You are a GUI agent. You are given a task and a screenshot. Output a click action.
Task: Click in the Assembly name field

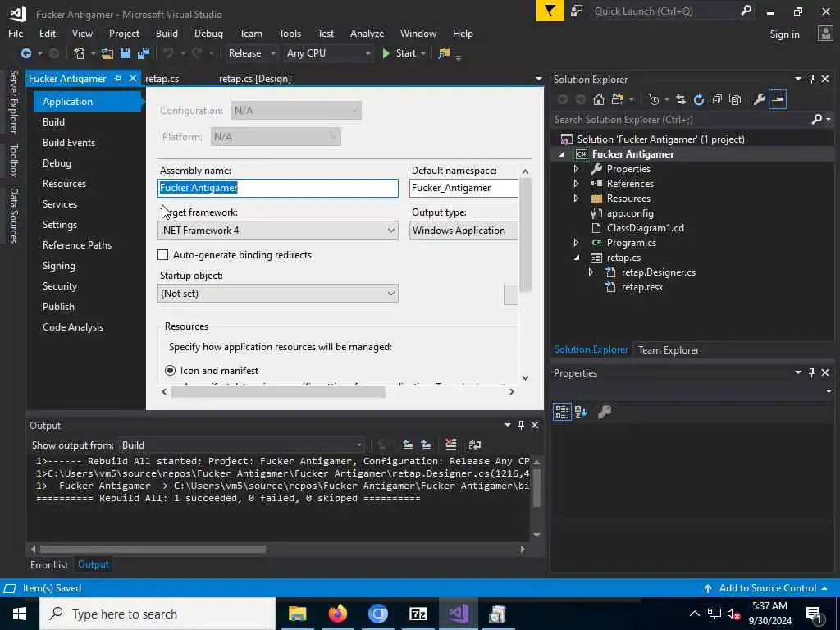click(278, 188)
